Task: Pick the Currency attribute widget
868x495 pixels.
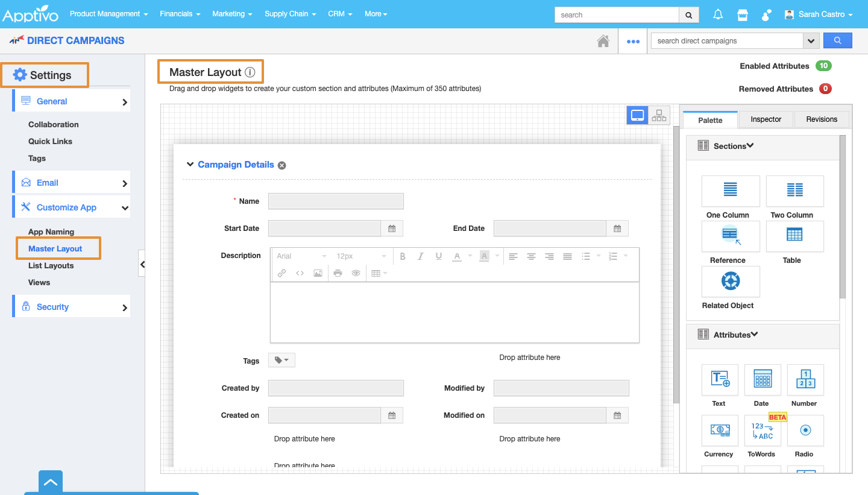Action: click(720, 430)
